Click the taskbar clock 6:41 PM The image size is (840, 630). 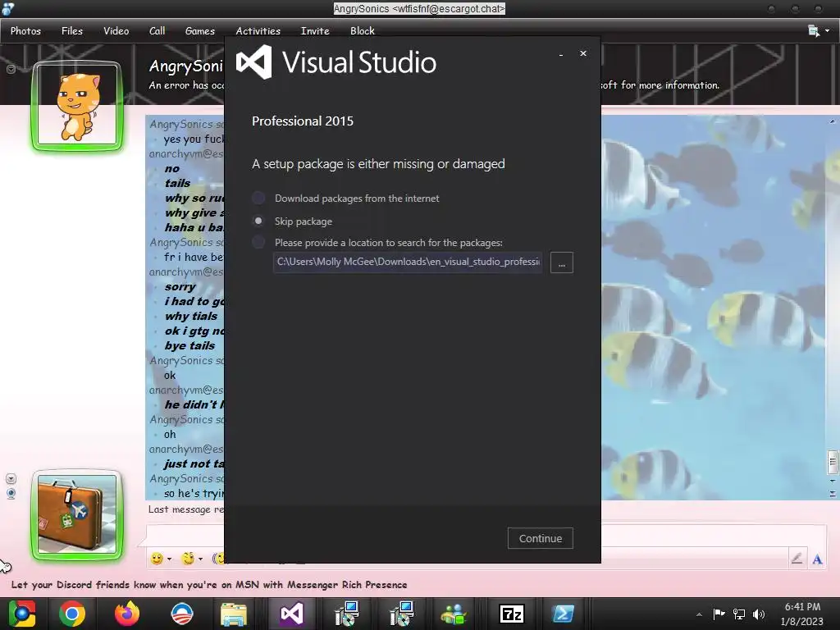coord(802,607)
